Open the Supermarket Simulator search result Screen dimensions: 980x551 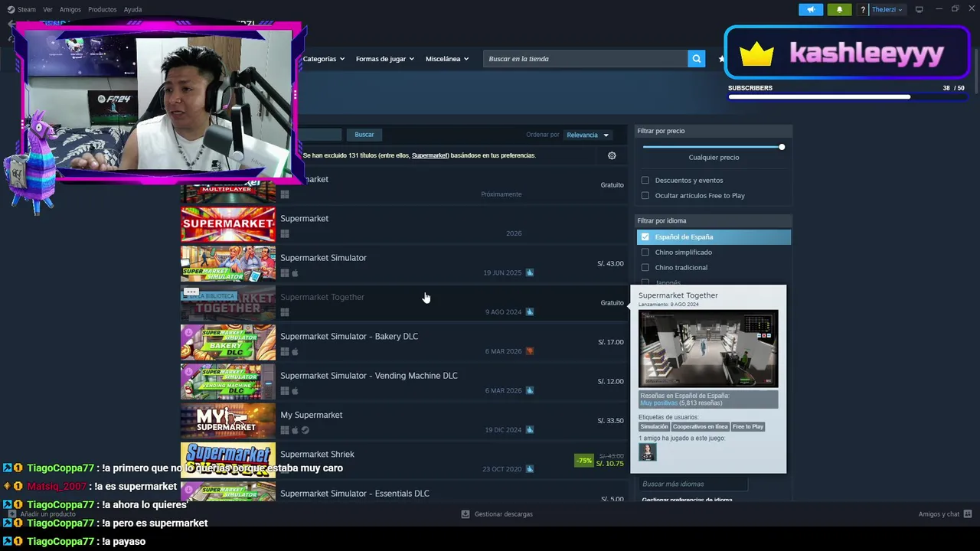tap(404, 264)
